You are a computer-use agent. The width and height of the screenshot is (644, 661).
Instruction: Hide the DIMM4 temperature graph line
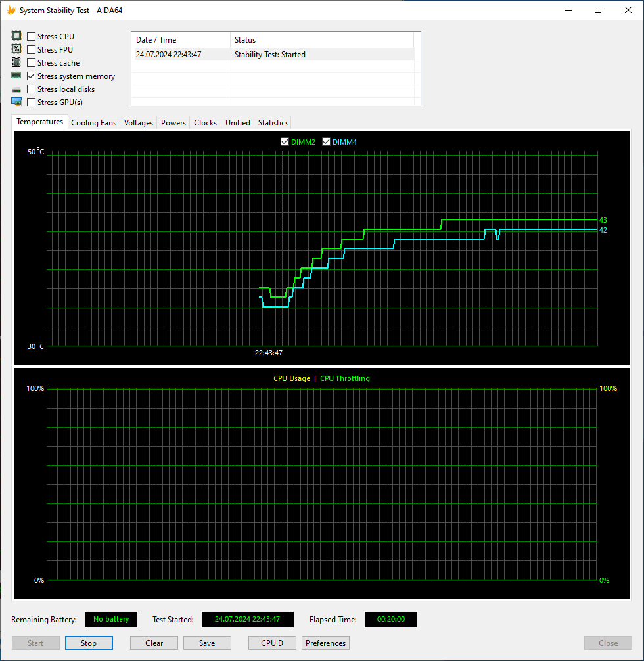[x=326, y=142]
